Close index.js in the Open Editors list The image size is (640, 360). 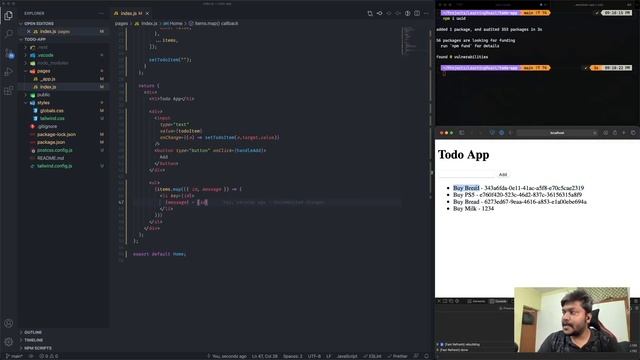pos(29,31)
